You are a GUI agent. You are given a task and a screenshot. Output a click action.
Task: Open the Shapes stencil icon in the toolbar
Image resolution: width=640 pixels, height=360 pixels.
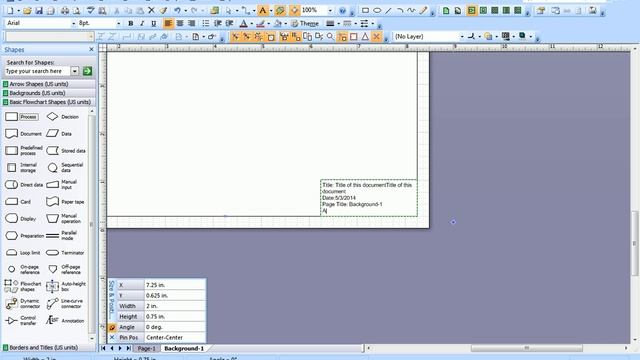[x=214, y=11]
